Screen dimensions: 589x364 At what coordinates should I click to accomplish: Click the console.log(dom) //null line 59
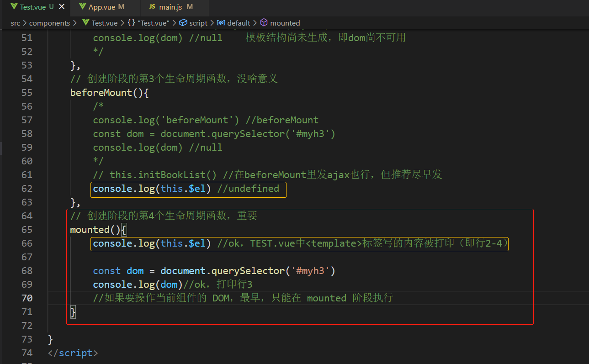point(158,147)
